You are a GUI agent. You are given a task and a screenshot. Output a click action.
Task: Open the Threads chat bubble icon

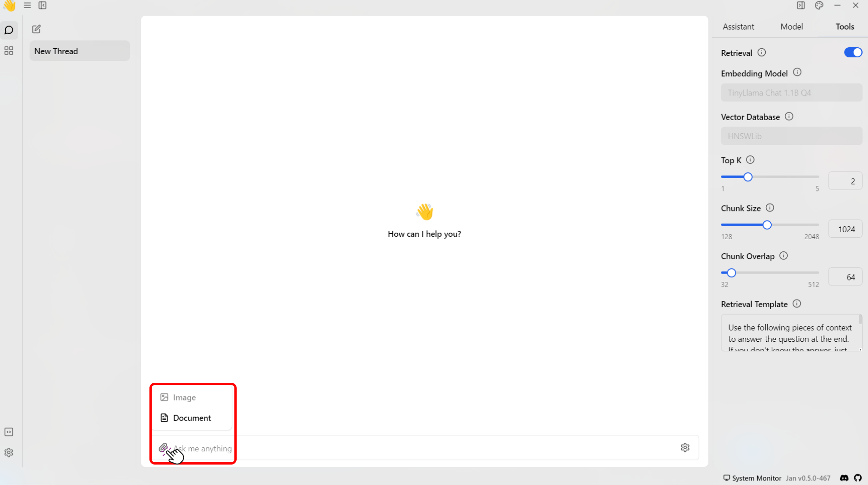point(9,30)
